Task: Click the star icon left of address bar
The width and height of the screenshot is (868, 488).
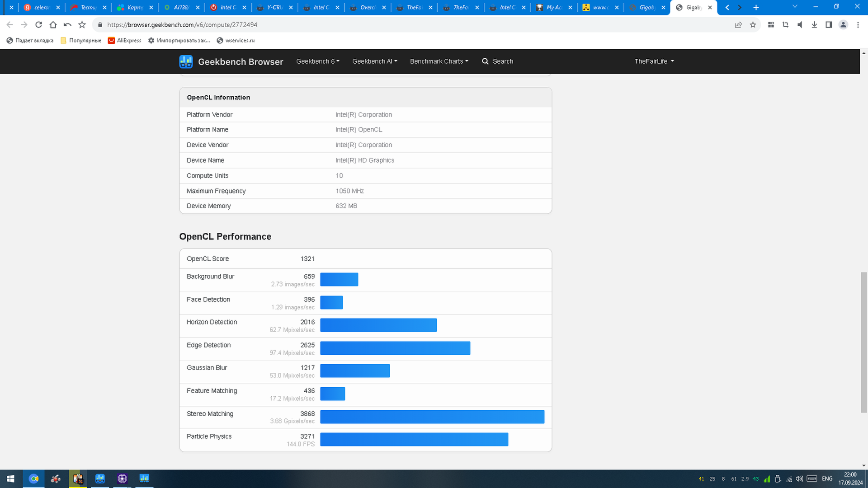Action: tap(82, 25)
